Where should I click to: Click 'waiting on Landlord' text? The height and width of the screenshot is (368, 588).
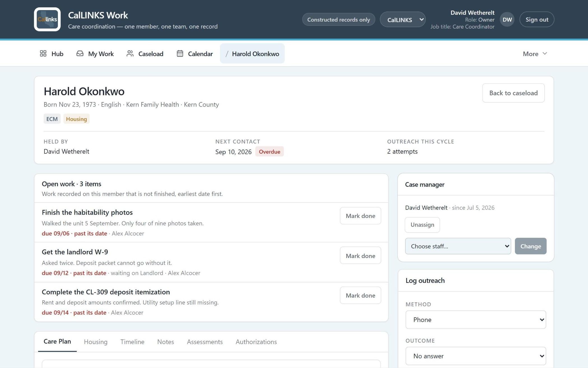[137, 273]
